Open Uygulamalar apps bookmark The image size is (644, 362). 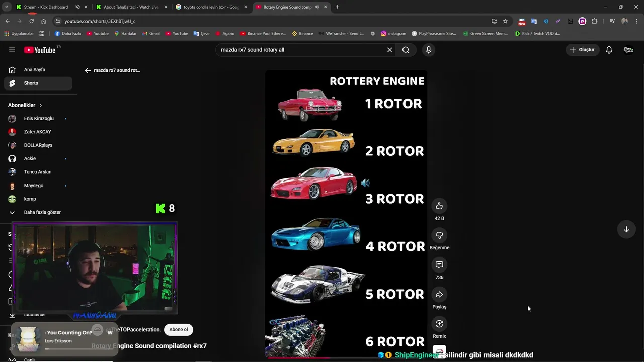coord(19,34)
